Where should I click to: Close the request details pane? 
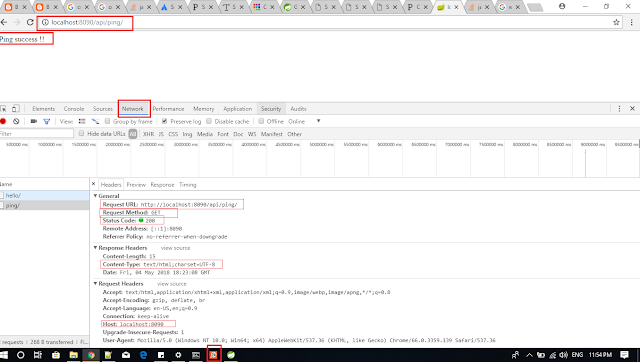coord(93,184)
